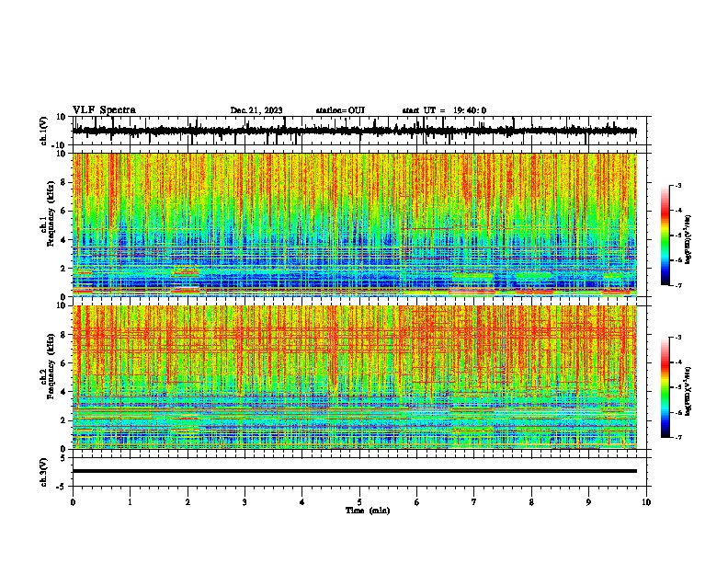Click the ch.2 spectrogram color scale bar

[665, 387]
